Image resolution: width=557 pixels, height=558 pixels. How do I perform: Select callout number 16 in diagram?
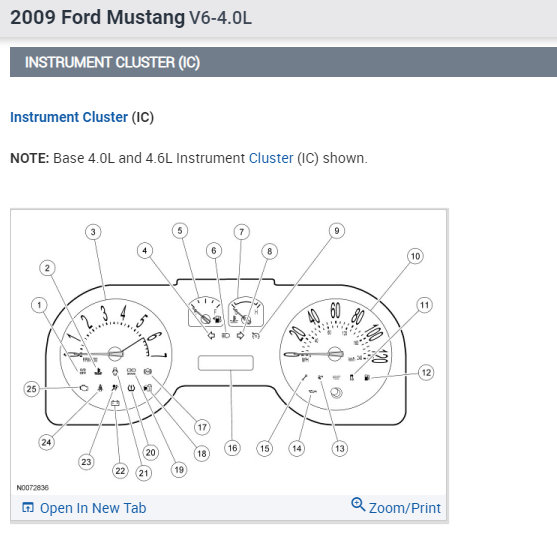point(232,448)
